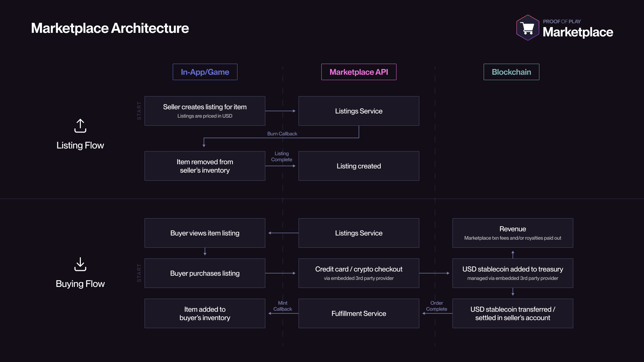Click the Order Complete arrow label

[436, 306]
